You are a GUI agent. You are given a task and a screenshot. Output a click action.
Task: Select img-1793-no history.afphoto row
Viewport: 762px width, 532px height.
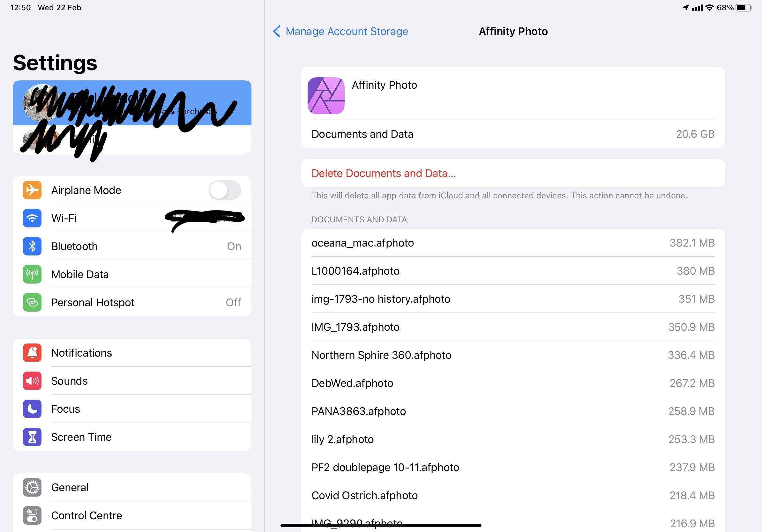pos(513,299)
